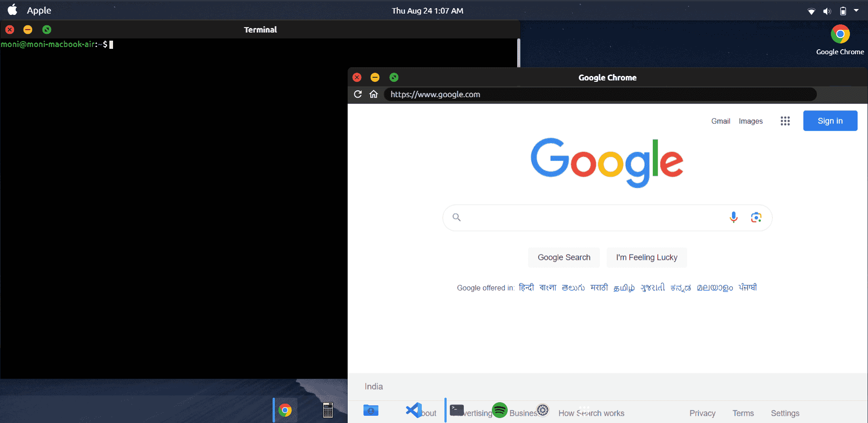Image resolution: width=868 pixels, height=423 pixels.
Task: Maximize the Terminal window
Action: (47, 29)
